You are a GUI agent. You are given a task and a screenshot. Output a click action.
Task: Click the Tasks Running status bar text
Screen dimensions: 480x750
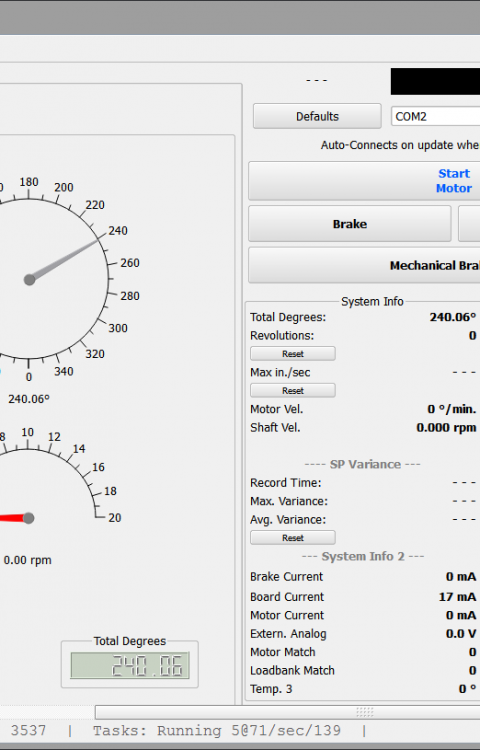click(x=217, y=730)
